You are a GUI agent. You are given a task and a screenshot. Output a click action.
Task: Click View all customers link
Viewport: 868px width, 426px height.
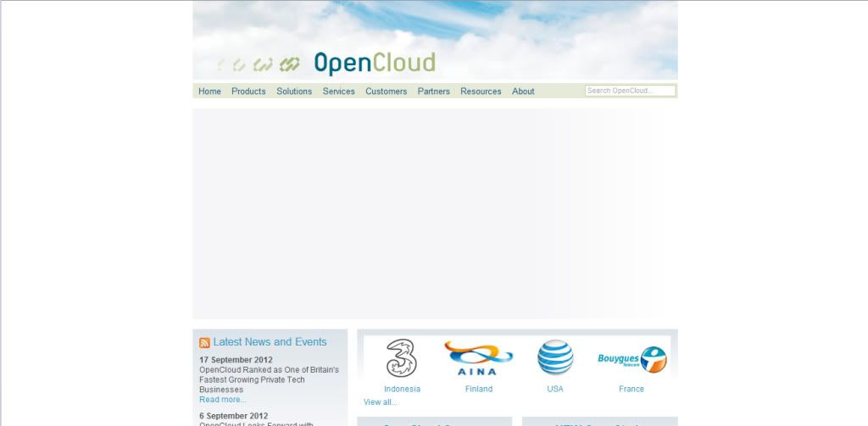tap(381, 402)
